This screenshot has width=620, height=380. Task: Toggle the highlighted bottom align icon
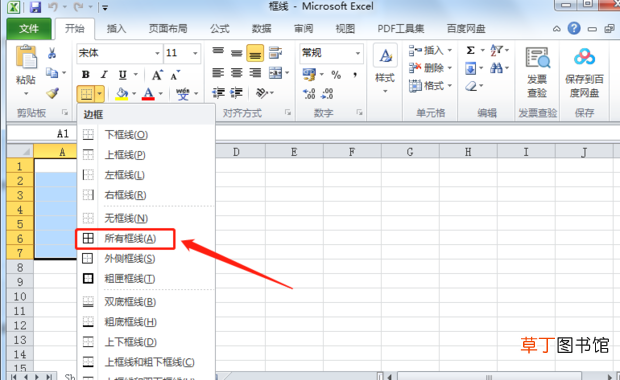255,53
